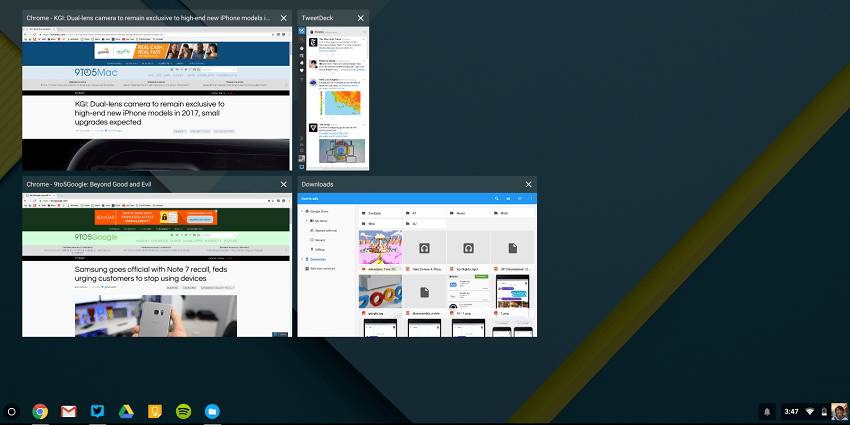The height and width of the screenshot is (425, 850).
Task: Open the 3D Google logo image thumbnail
Action: point(381,292)
